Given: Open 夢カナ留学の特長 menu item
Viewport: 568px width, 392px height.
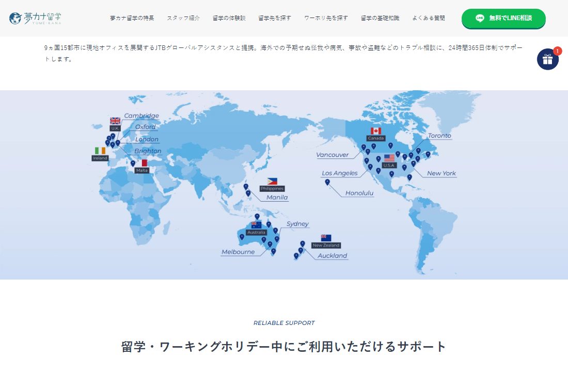Looking at the screenshot, I should [132, 18].
